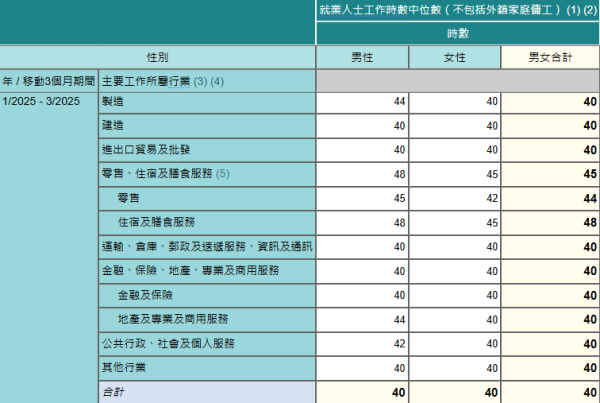The image size is (600, 403).
Task: Click the 男女合計 column header
Action: 550,57
